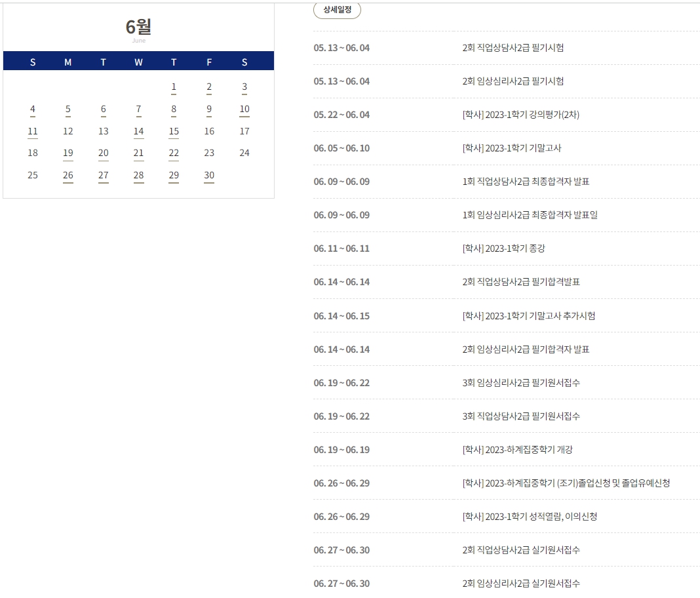The image size is (700, 598).
Task: Open the 2023-1학기 종강 entry
Action: (503, 249)
